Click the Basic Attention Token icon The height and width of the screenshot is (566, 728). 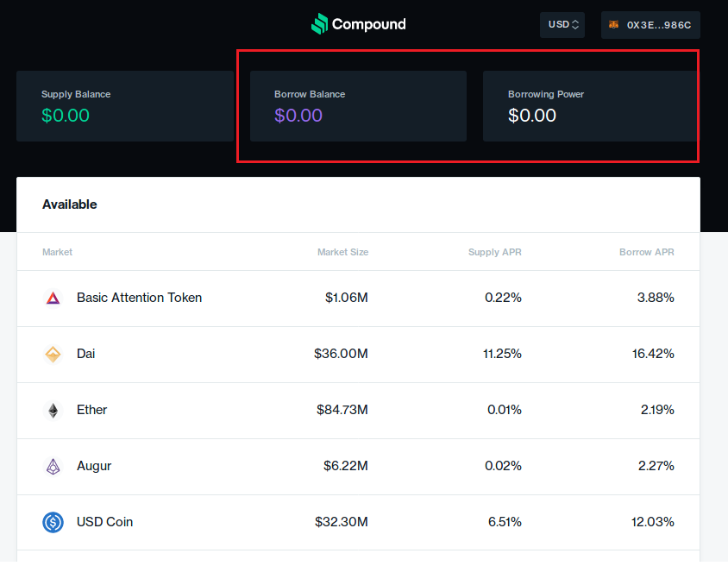[53, 298]
